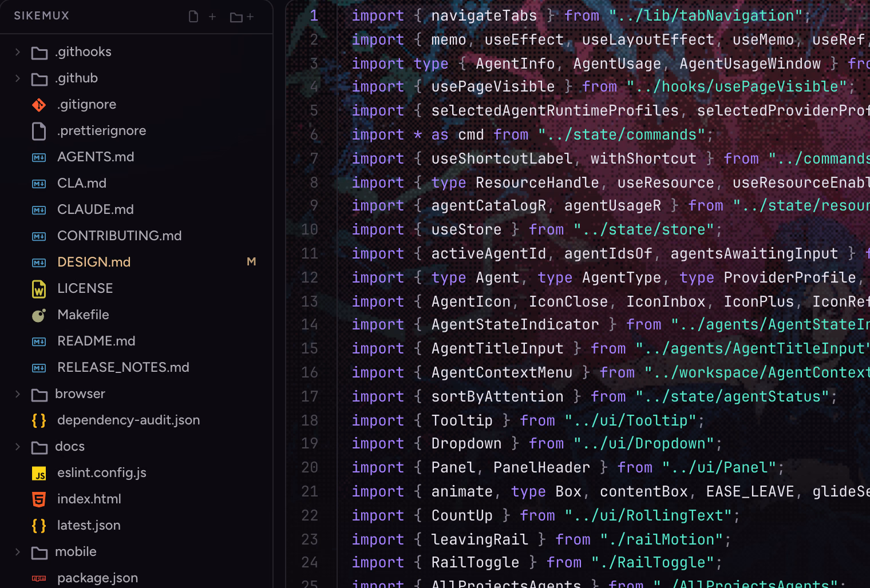Click the Makefile icon
The height and width of the screenshot is (588, 870).
tap(39, 315)
